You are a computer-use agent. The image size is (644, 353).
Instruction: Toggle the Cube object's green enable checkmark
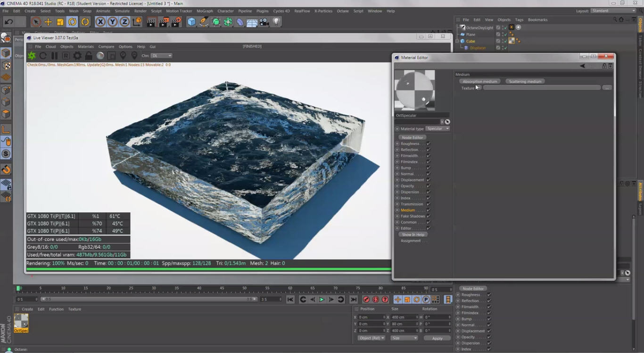click(x=505, y=41)
